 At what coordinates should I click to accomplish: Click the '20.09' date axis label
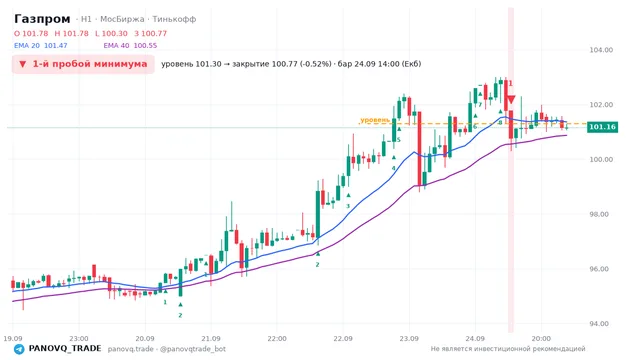pos(145,338)
